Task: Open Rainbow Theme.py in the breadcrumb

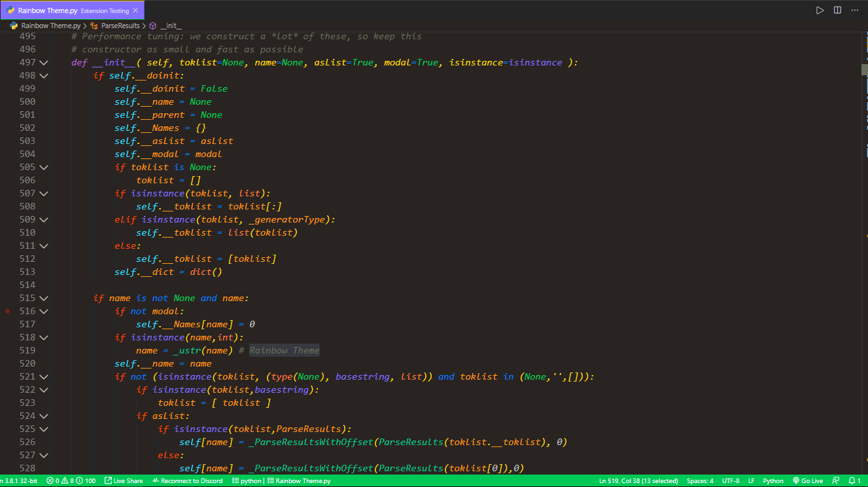Action: [45, 26]
